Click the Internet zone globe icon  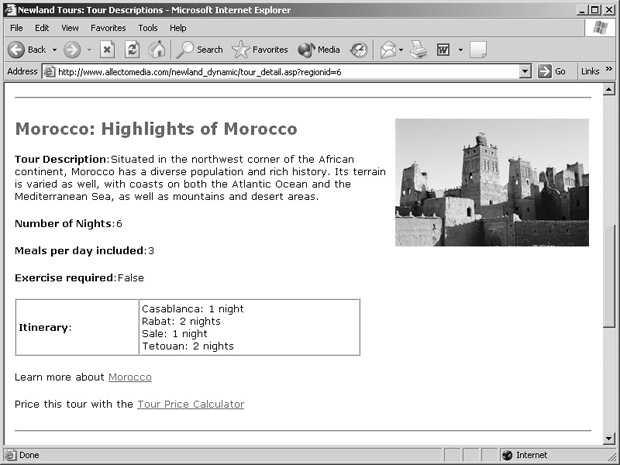507,455
